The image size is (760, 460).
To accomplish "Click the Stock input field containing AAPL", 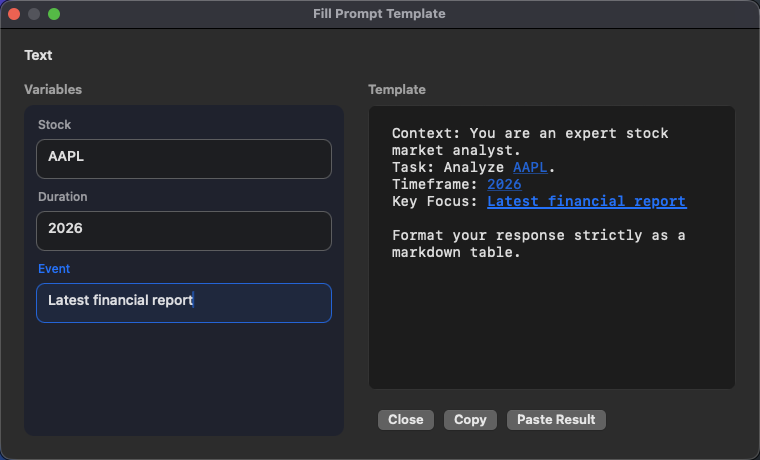I will pyautogui.click(x=184, y=159).
